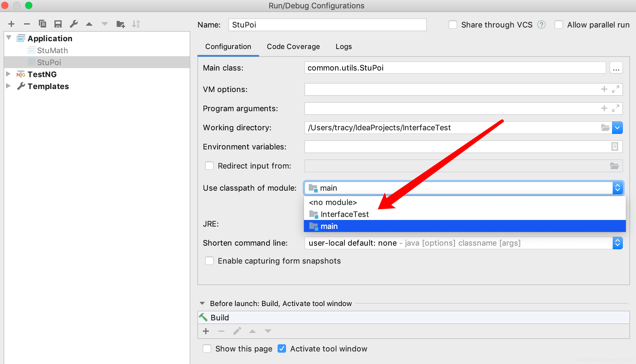
Task: Edit the Name field
Action: tap(328, 25)
